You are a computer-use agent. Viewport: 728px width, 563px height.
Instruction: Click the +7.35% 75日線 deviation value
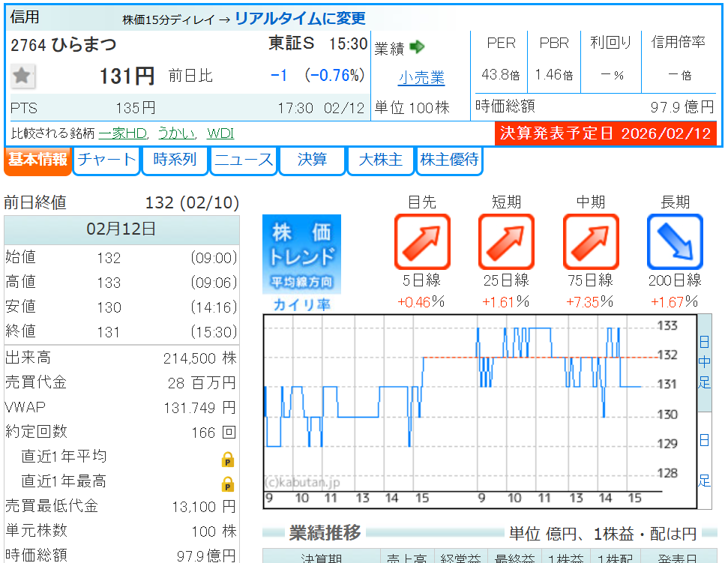(x=589, y=302)
